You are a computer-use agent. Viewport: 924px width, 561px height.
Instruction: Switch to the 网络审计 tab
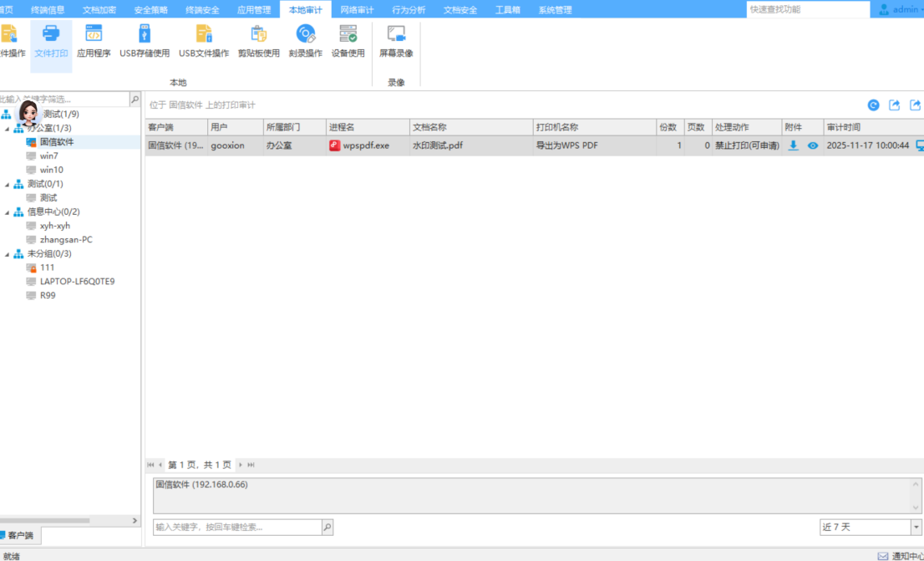point(358,10)
